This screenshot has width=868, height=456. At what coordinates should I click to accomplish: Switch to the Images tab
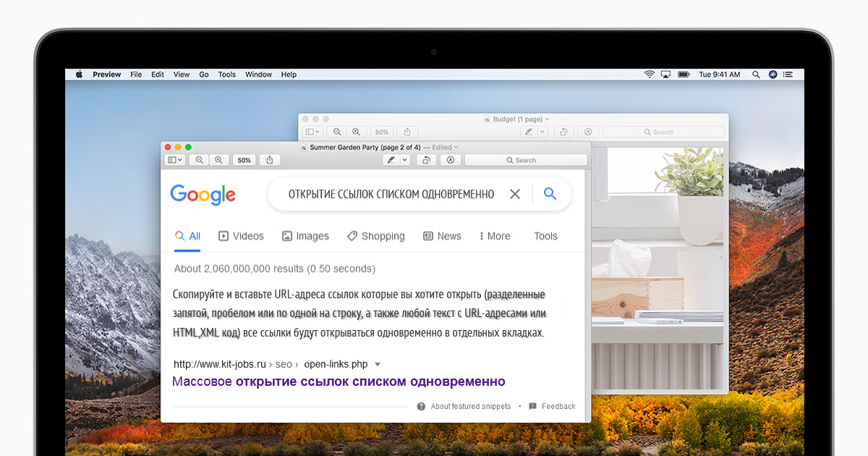click(305, 236)
